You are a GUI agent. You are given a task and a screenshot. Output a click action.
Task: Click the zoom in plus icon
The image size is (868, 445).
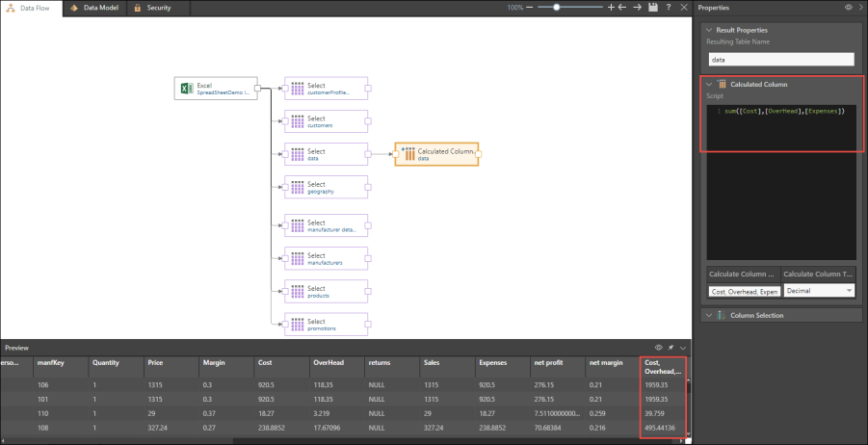click(x=611, y=7)
